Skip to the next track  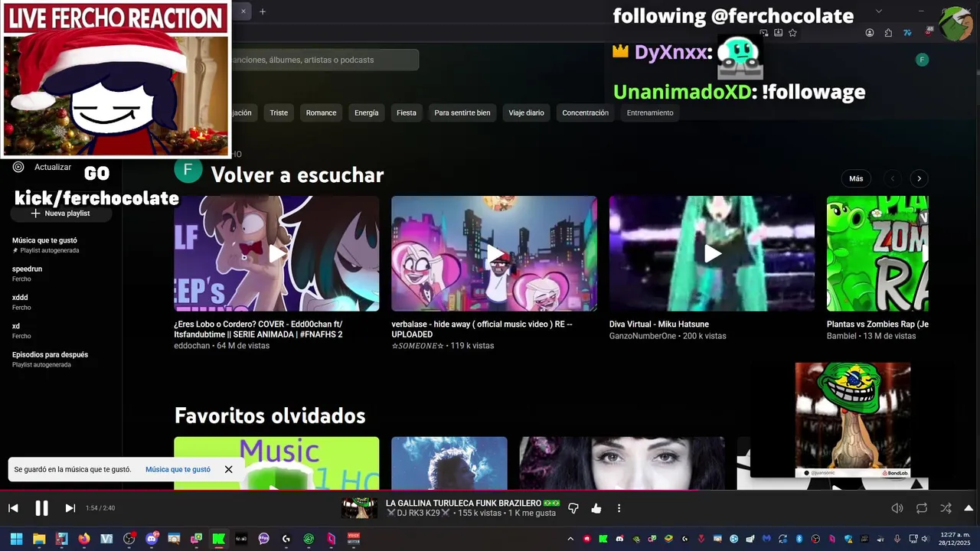[x=70, y=508]
